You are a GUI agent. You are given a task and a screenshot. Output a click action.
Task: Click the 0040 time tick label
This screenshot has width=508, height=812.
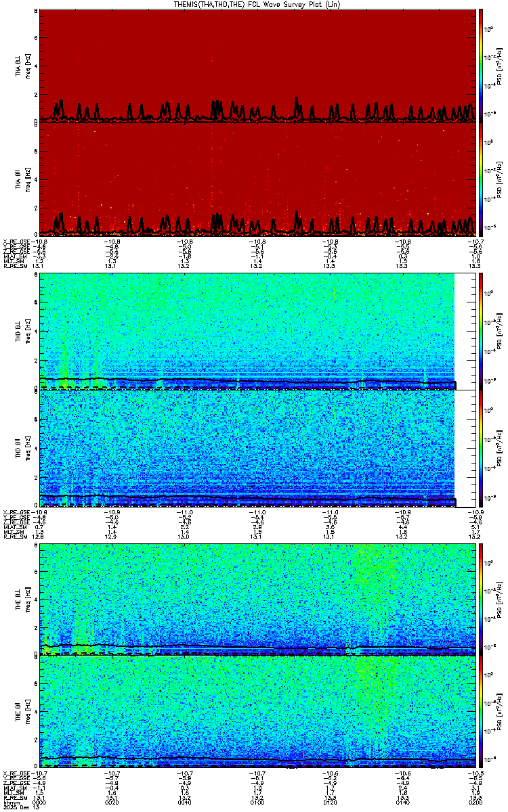[185, 802]
